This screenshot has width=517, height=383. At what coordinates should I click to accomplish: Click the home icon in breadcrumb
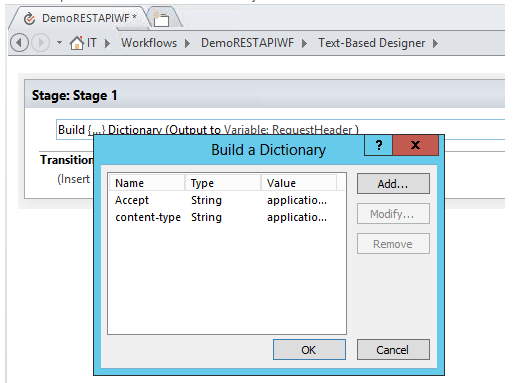point(77,43)
